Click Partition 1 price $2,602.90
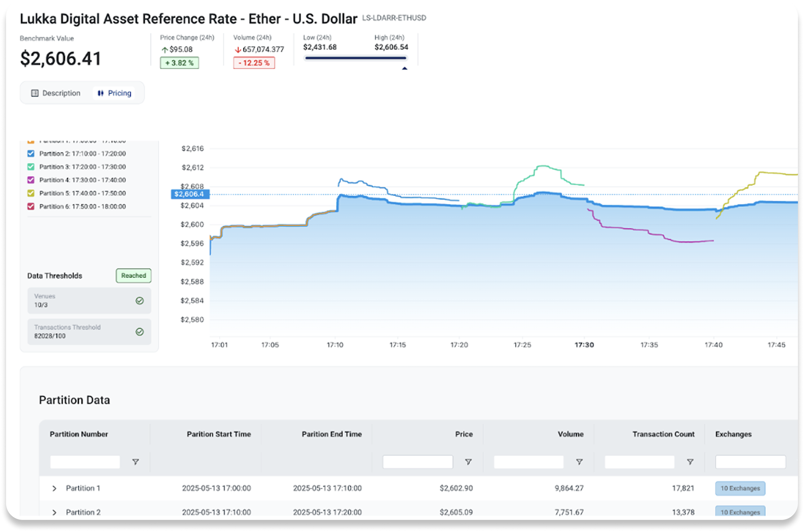The image size is (804, 532). tap(456, 488)
